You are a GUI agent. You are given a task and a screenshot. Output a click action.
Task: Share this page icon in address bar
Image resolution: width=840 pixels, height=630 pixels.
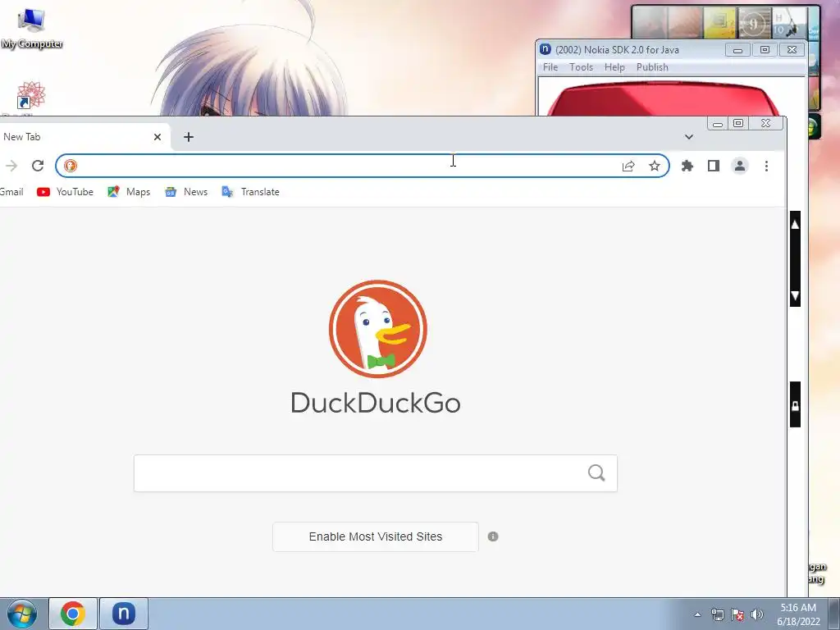click(628, 166)
